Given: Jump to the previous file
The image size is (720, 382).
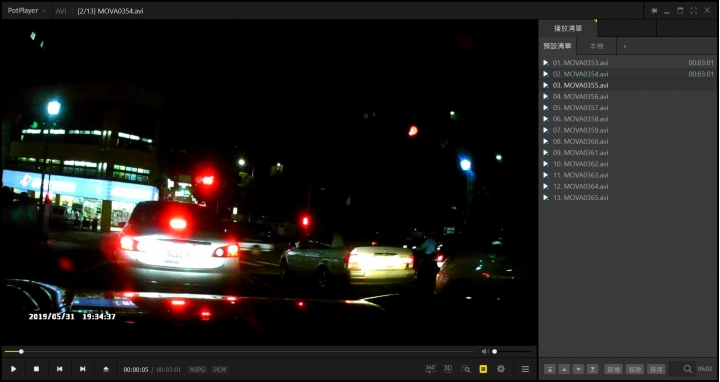Looking at the screenshot, I should click(x=60, y=369).
